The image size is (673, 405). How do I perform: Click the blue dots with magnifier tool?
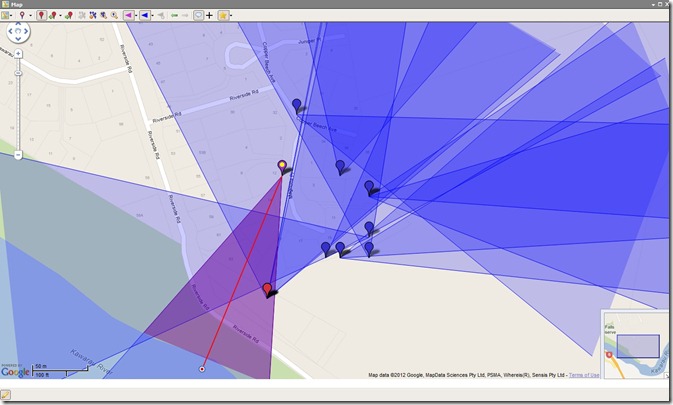pyautogui.click(x=103, y=15)
